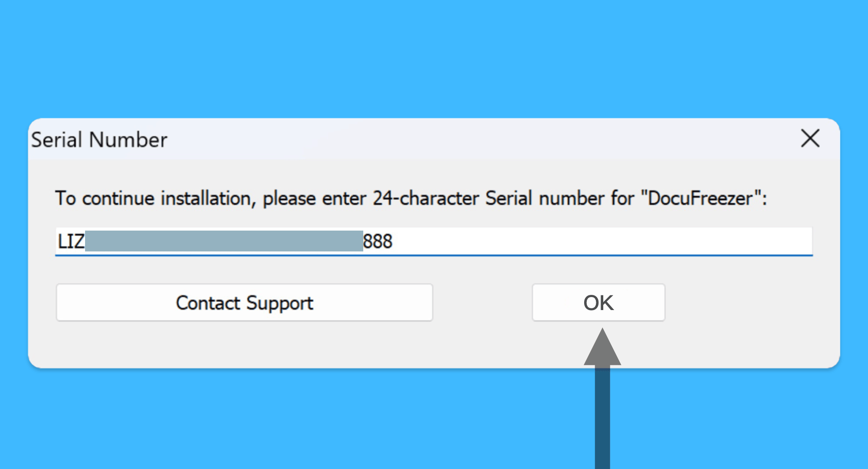Click the LIZ prefix in serial field
The image size is (868, 469).
(71, 241)
